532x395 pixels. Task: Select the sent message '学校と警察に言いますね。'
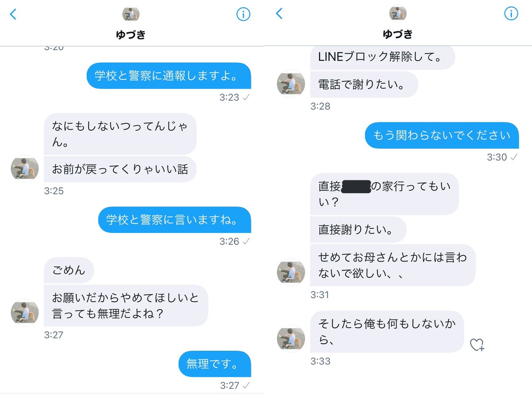[175, 219]
